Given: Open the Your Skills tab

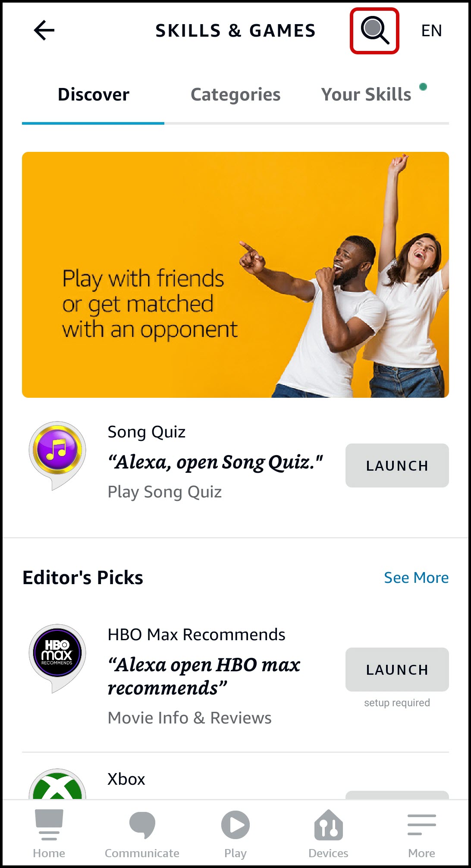Looking at the screenshot, I should pyautogui.click(x=366, y=94).
